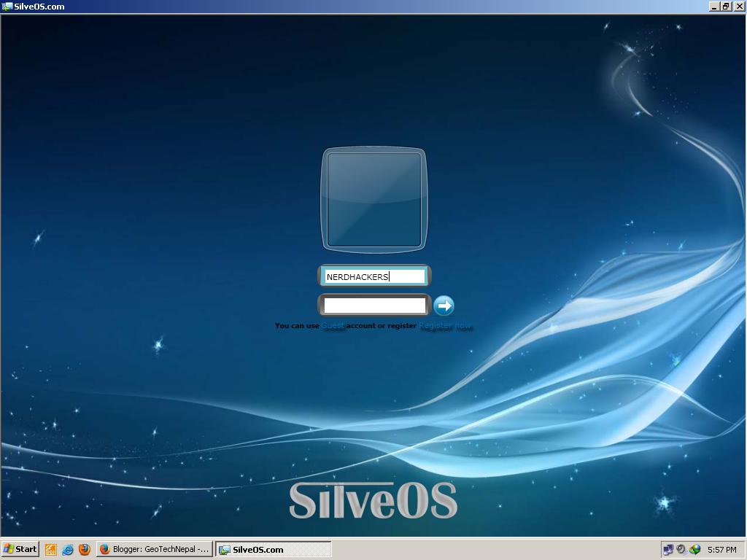
Task: Restore down the SilveOS browser window
Action: 726,6
